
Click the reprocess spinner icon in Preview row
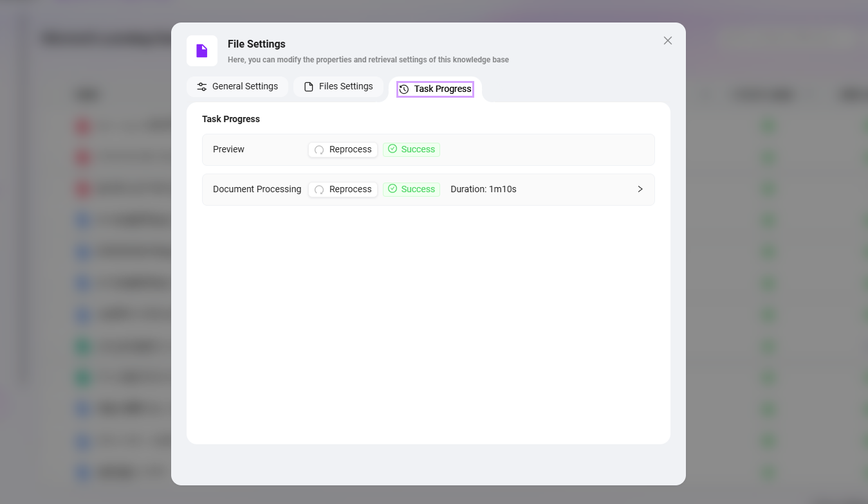pos(319,150)
